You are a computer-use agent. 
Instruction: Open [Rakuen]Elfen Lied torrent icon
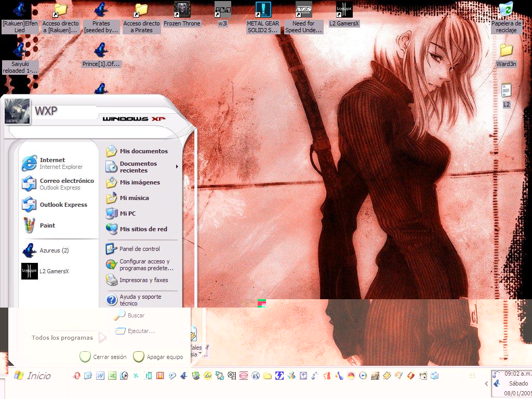tap(20, 17)
